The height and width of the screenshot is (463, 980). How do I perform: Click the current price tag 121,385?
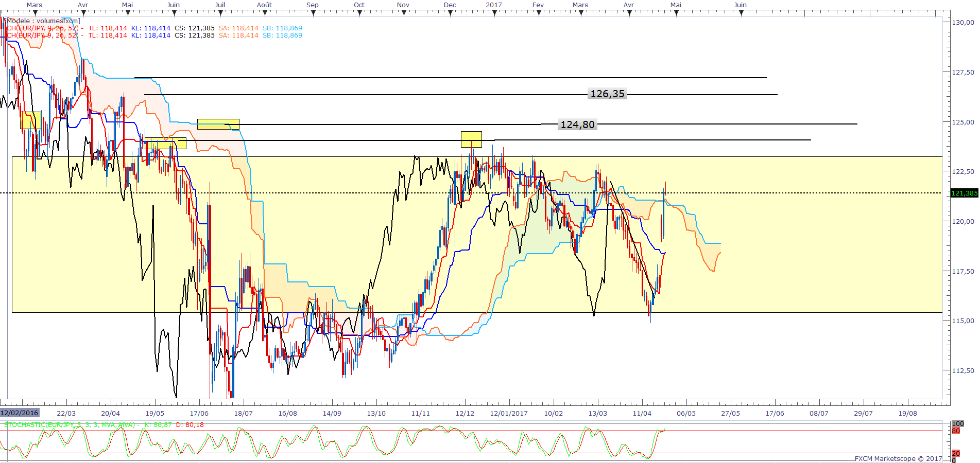click(964, 193)
